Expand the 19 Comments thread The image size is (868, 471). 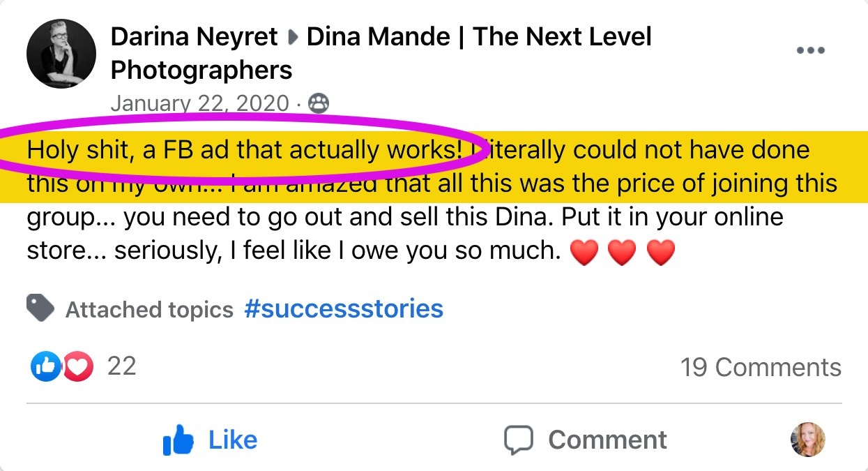pos(761,367)
